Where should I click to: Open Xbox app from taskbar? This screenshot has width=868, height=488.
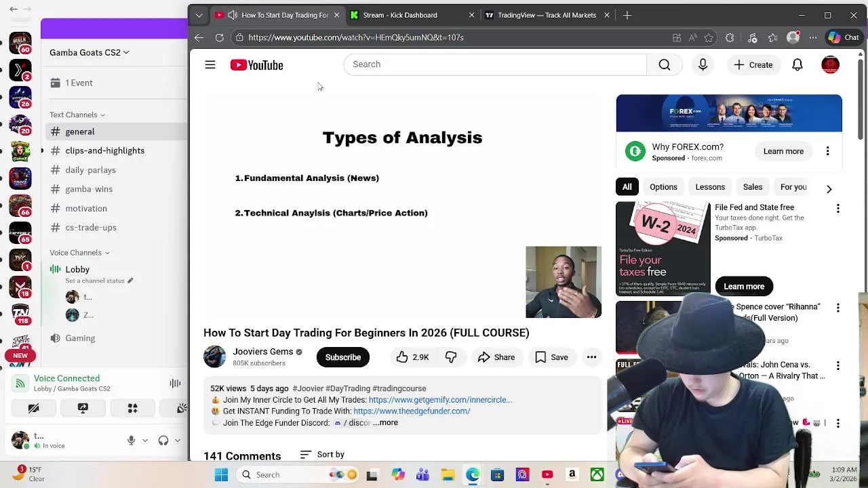(597, 475)
